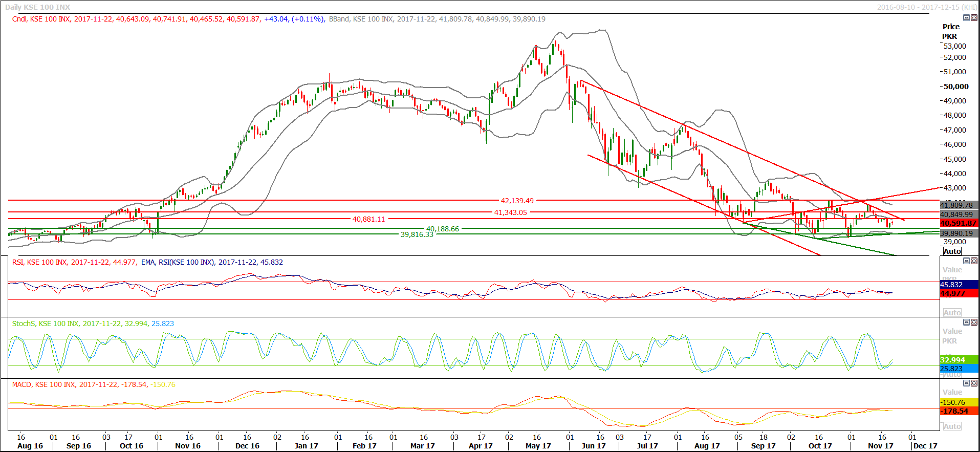Image resolution: width=980 pixels, height=452 pixels.
Task: Maximize the main price chart panel
Action: [x=966, y=18]
